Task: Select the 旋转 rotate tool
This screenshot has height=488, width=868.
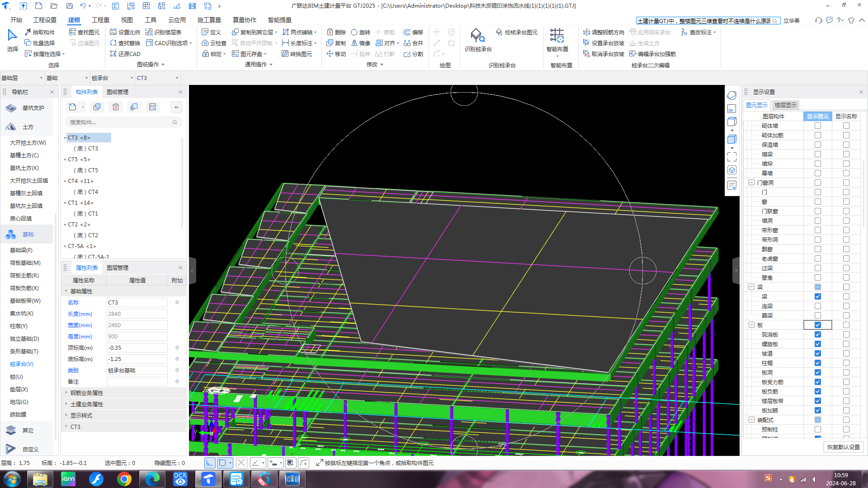Action: 361,32
